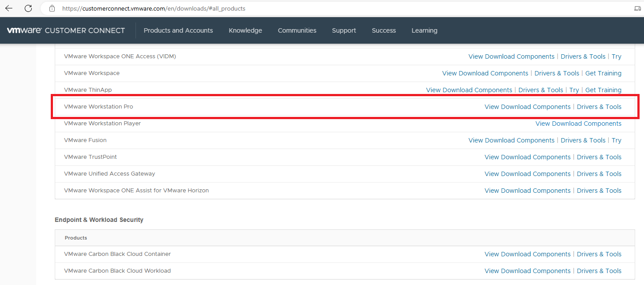This screenshot has width=644, height=285.
Task: Open the Communities menu
Action: [x=297, y=30]
